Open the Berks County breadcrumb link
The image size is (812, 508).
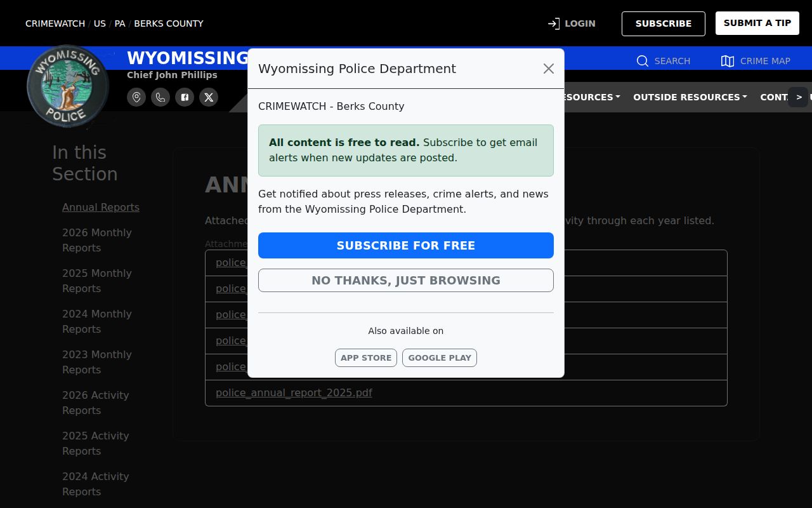click(169, 23)
